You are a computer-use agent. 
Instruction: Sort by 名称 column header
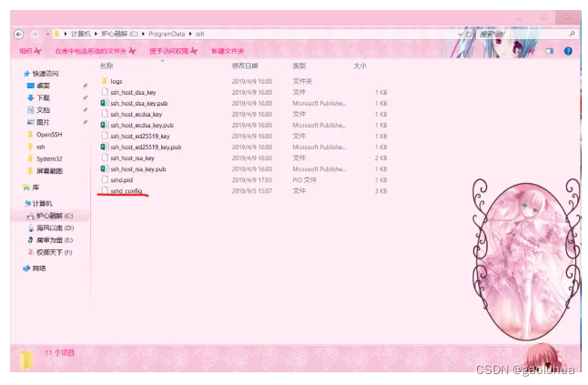click(106, 66)
